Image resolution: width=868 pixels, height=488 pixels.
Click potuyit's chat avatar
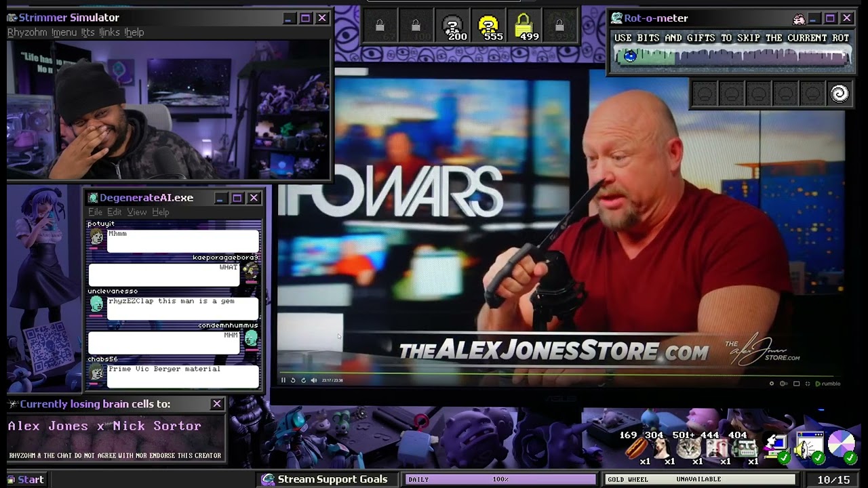(97, 237)
